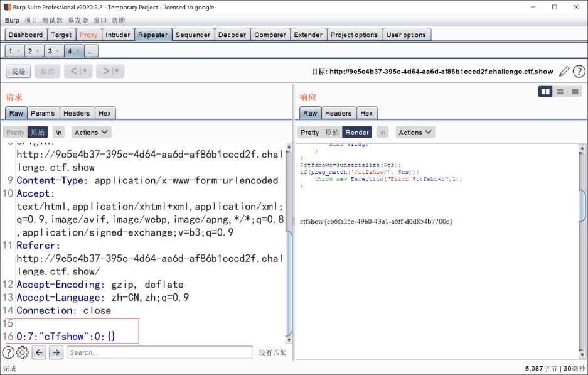Image resolution: width=588 pixels, height=375 pixels.
Task: Open history forward dropdown arrow
Action: click(117, 71)
